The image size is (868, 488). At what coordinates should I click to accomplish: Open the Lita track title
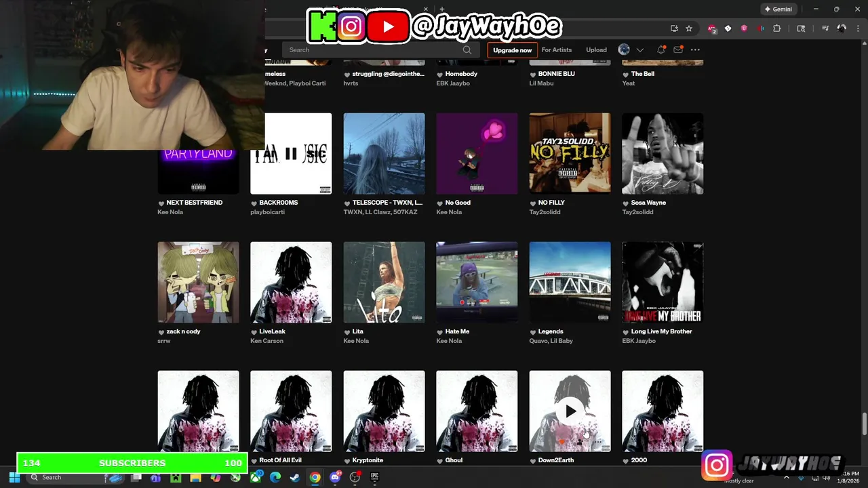358,331
